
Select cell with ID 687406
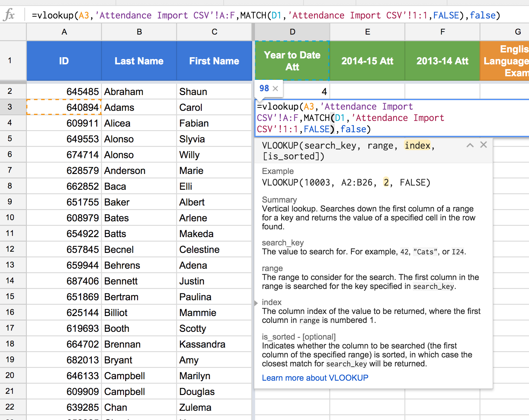tap(64, 281)
